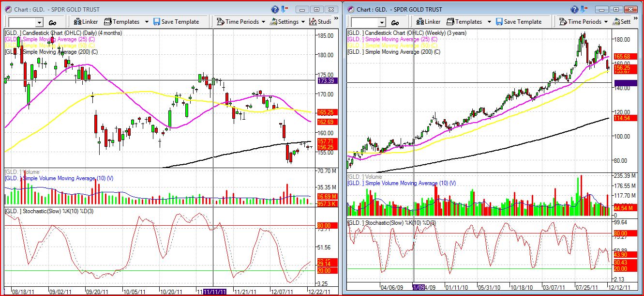644x296 pixels.
Task: Click the 16.69 M volume tag on the daily chart
Action: [327, 197]
